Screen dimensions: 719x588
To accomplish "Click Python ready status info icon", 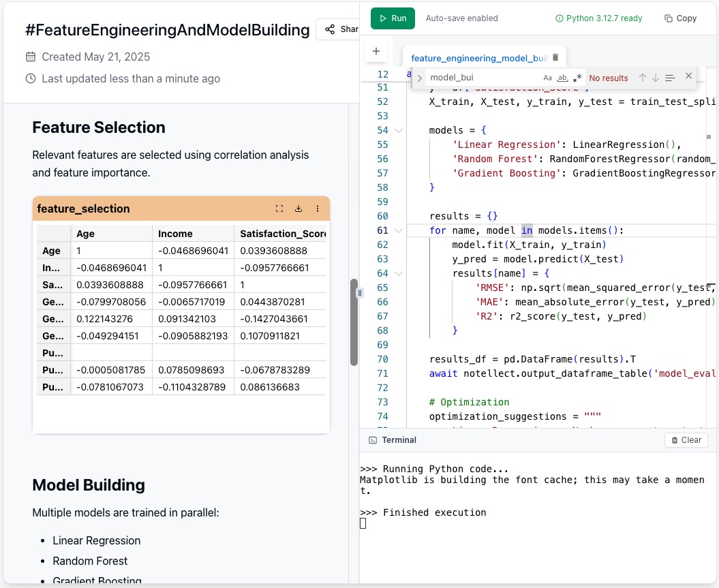I will (559, 18).
